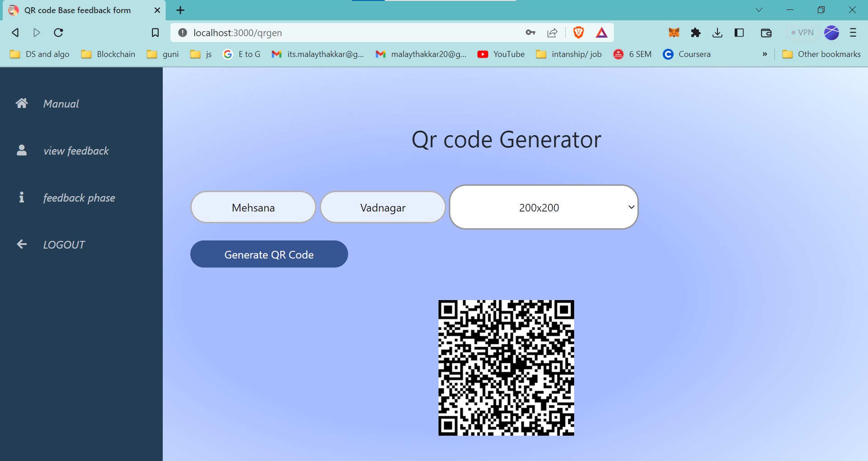
Task: Open the tab search chevron dropdown
Action: [x=759, y=10]
